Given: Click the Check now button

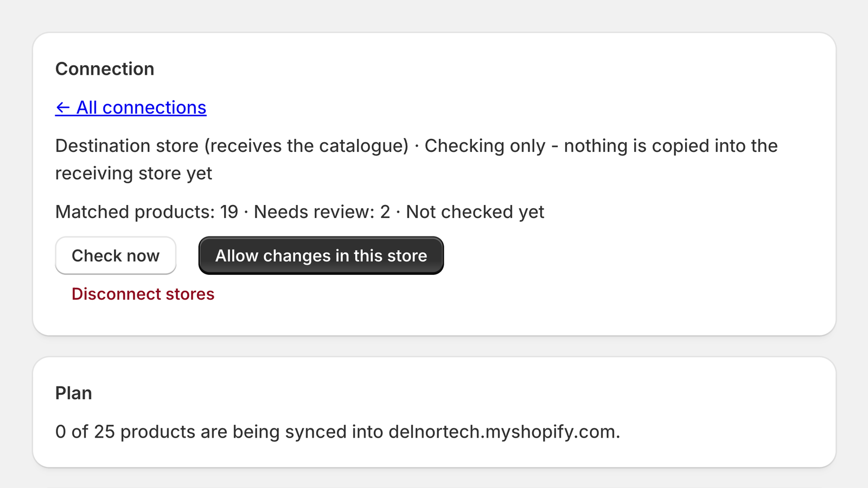Looking at the screenshot, I should point(116,255).
